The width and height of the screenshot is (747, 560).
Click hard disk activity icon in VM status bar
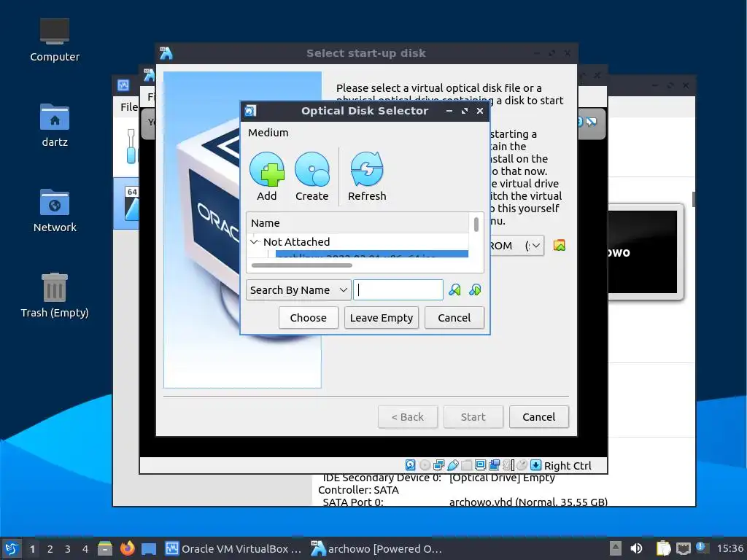pyautogui.click(x=410, y=465)
